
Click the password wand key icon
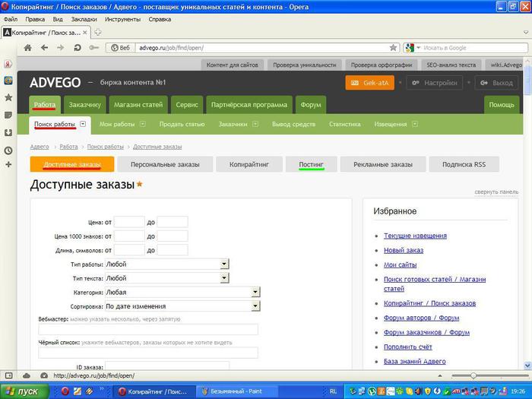[94, 48]
